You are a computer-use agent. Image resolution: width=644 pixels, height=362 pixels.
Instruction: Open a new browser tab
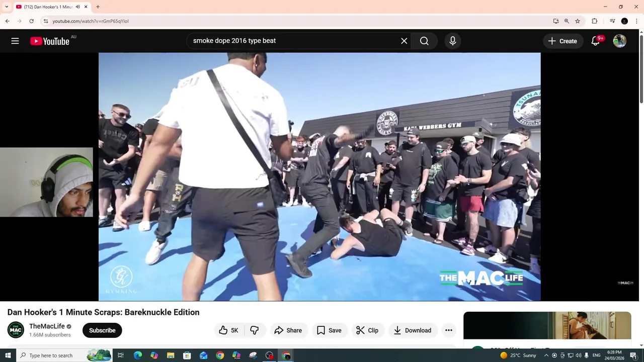(x=98, y=7)
